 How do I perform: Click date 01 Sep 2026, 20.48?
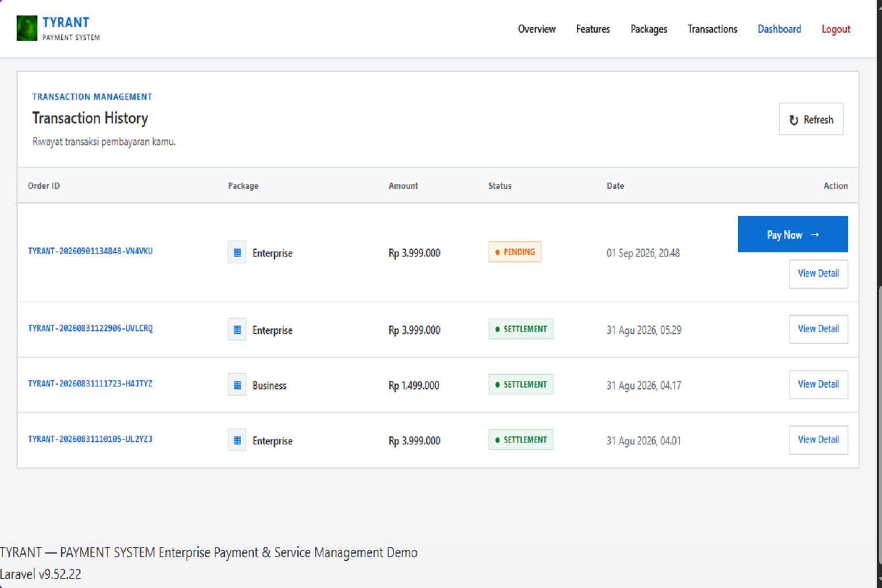[643, 253]
